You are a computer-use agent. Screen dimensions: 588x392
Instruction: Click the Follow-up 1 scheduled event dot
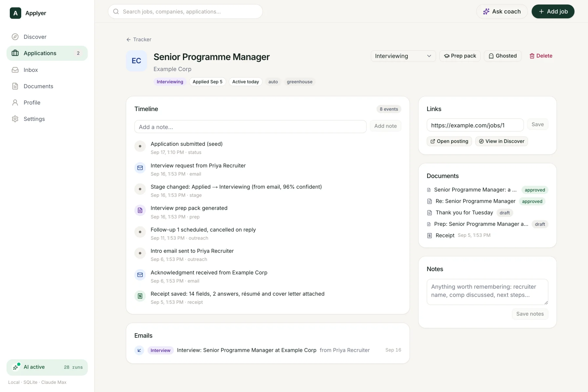point(140,232)
